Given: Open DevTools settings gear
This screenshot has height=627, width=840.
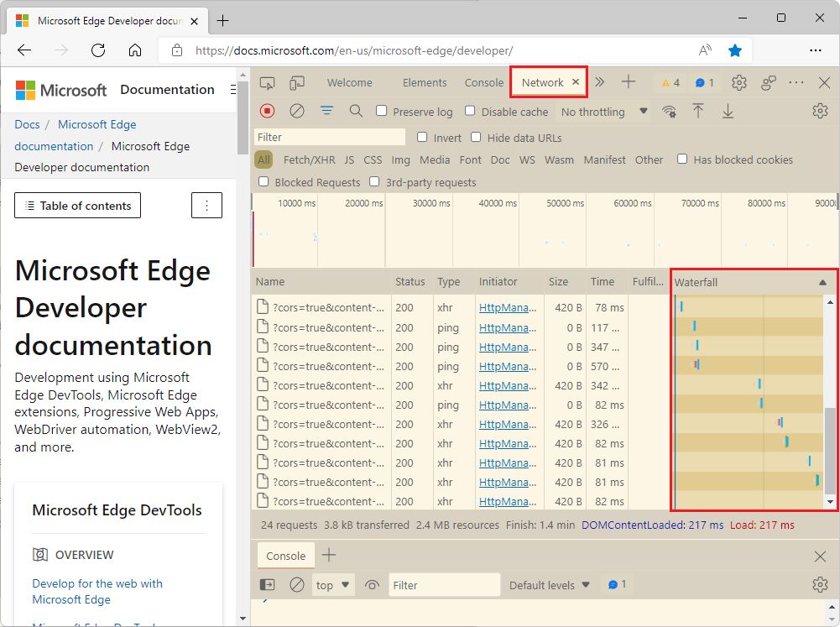Looking at the screenshot, I should pyautogui.click(x=739, y=82).
